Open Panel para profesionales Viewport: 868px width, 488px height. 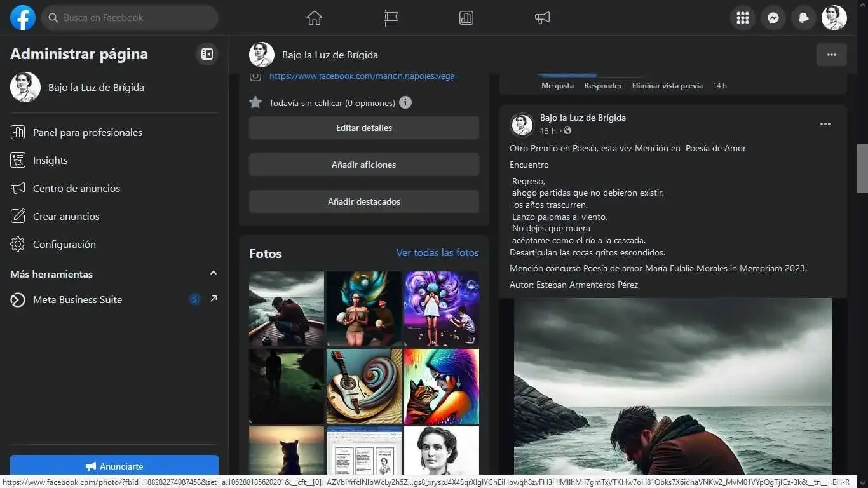(x=114, y=132)
